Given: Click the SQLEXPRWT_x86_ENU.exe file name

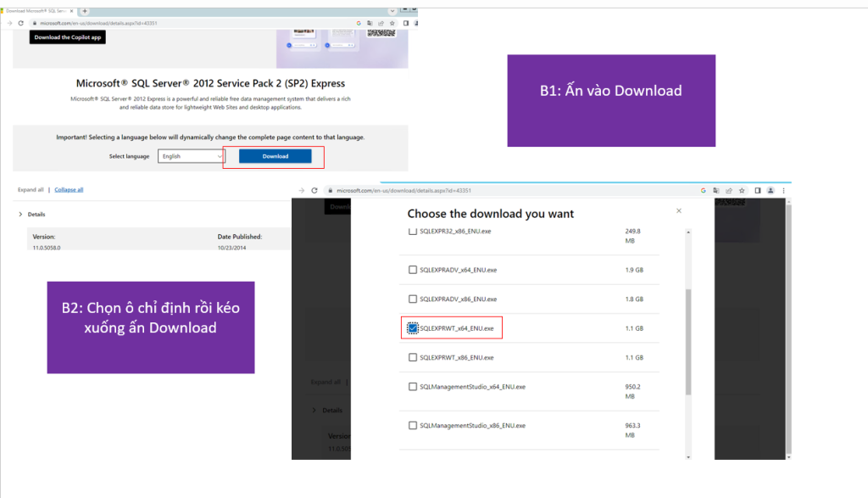Looking at the screenshot, I should (456, 358).
